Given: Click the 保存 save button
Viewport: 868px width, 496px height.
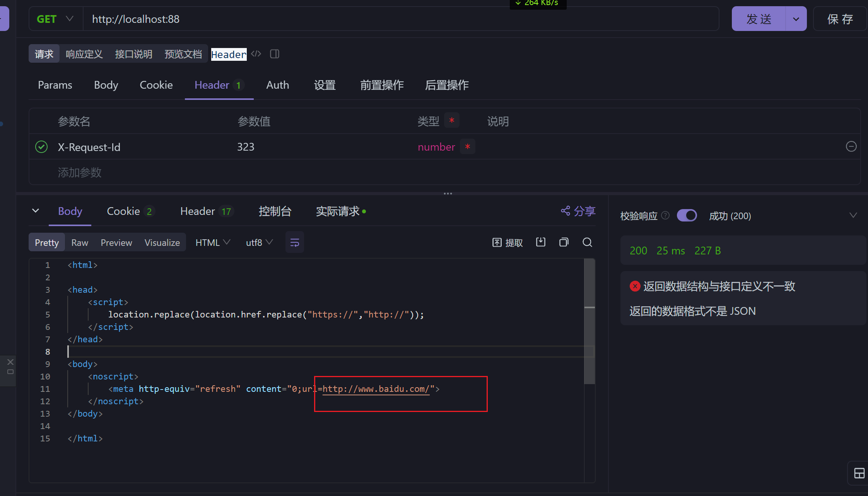Looking at the screenshot, I should point(840,19).
